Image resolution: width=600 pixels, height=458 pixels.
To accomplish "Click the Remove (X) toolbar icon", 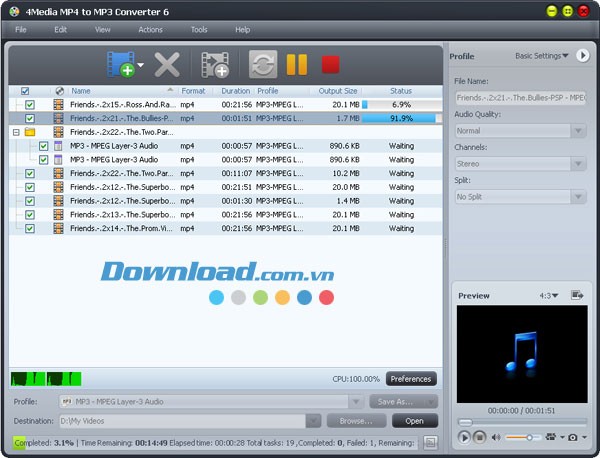I will point(167,65).
